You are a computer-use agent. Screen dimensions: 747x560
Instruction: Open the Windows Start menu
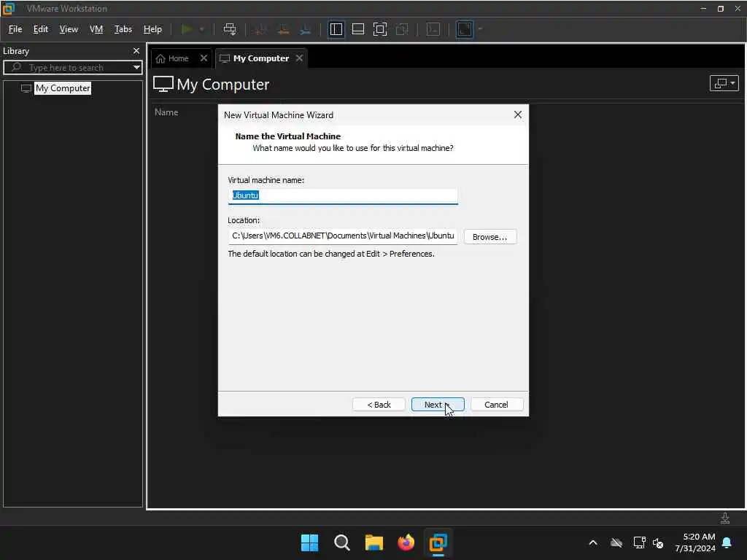coord(309,542)
